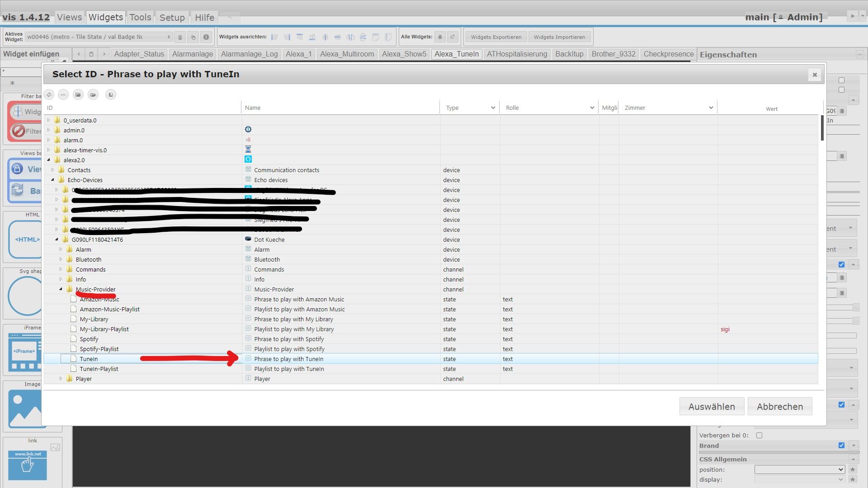Expand the Player channel folder
Image resolution: width=868 pixels, height=488 pixels.
(61, 379)
